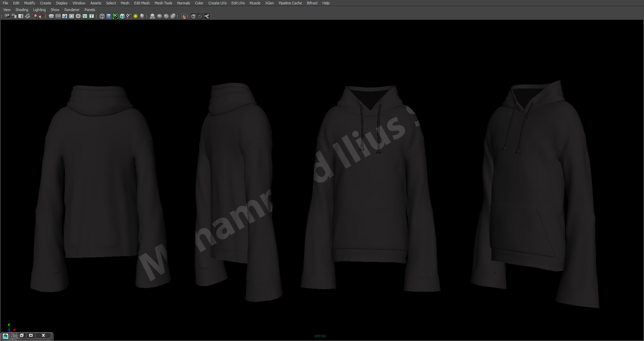Maximize the viewport panel using its restore button
644x341 pixels.
[x=31, y=335]
